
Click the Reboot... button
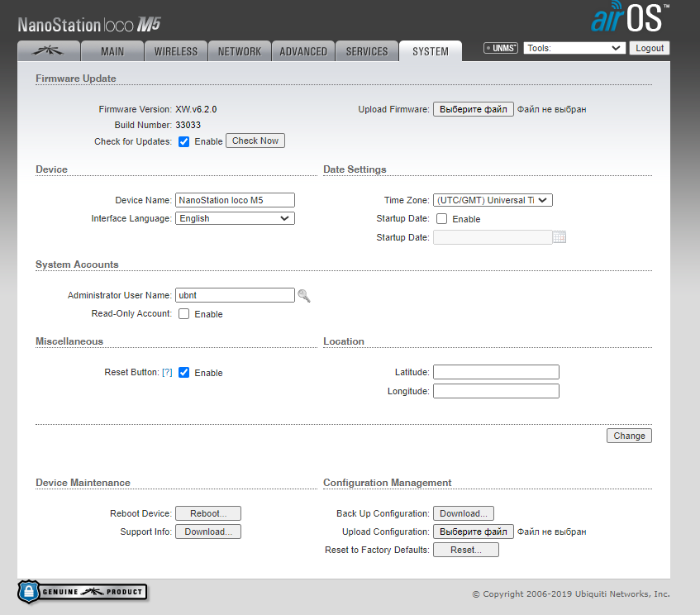[x=208, y=513]
